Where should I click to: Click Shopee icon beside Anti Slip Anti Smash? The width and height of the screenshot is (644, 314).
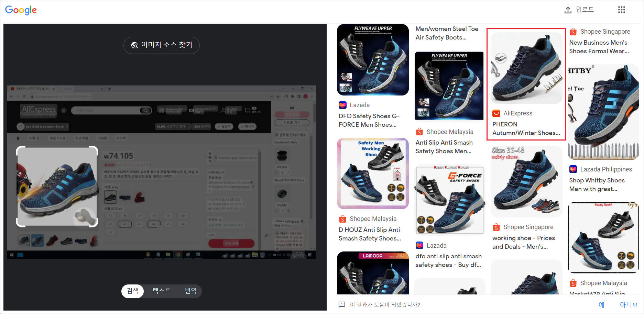point(419,132)
